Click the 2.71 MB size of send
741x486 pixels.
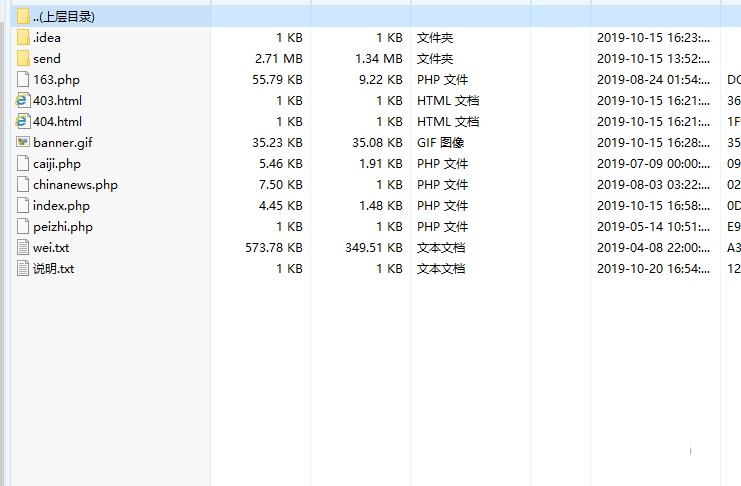tap(279, 59)
